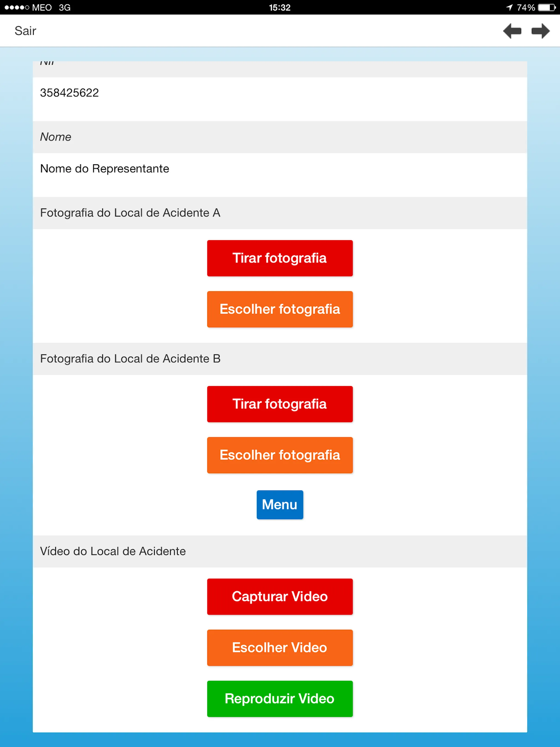Tap 'Escolher fotografia' for Acidente B
This screenshot has width=560, height=747.
point(279,455)
